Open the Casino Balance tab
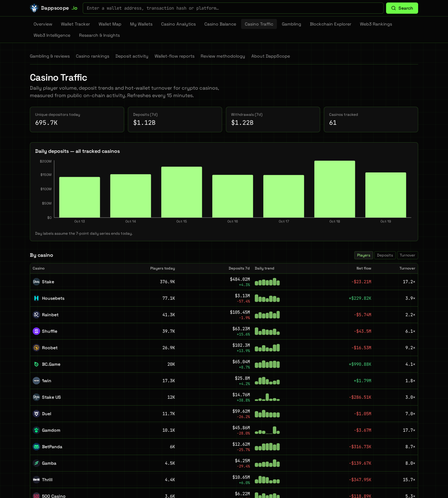Image resolution: width=448 pixels, height=498 pixels. pyautogui.click(x=220, y=24)
